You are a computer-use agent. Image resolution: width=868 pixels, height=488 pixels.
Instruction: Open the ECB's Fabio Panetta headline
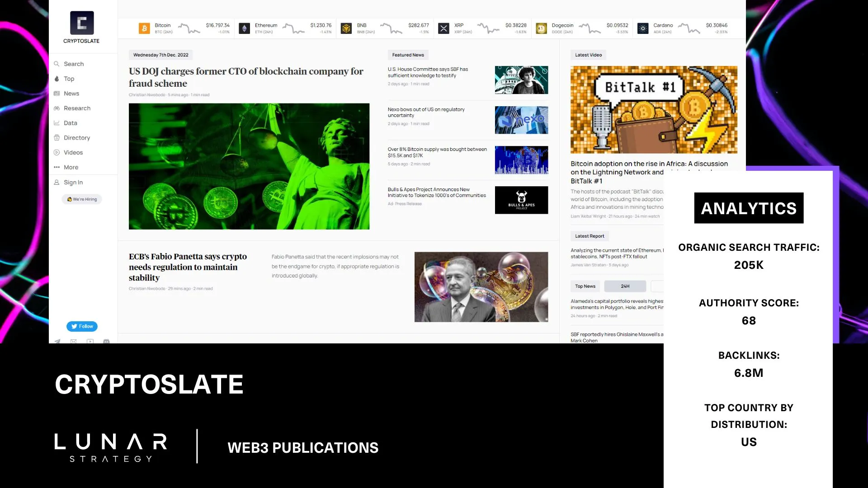coord(188,267)
